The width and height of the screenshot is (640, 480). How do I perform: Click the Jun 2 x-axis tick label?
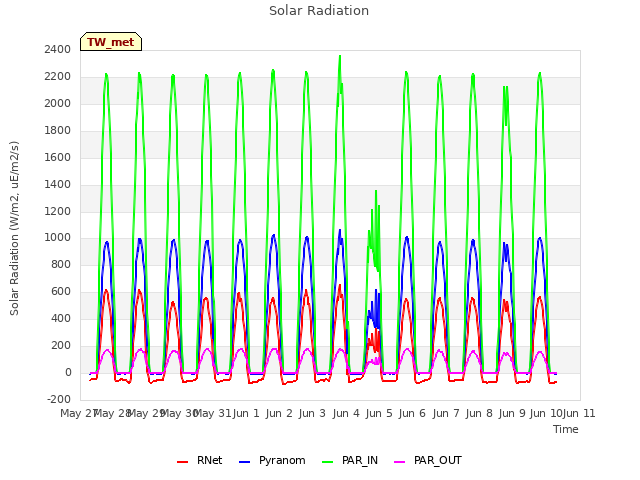[279, 413]
